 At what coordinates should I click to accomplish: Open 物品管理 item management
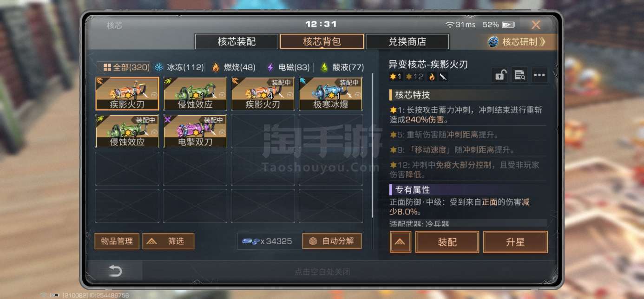117,241
